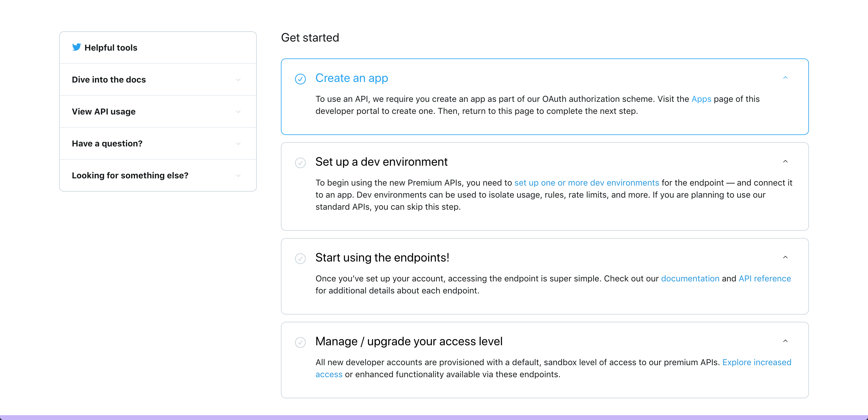
Task: Expand Dive into the docs arrow
Action: pyautogui.click(x=238, y=80)
